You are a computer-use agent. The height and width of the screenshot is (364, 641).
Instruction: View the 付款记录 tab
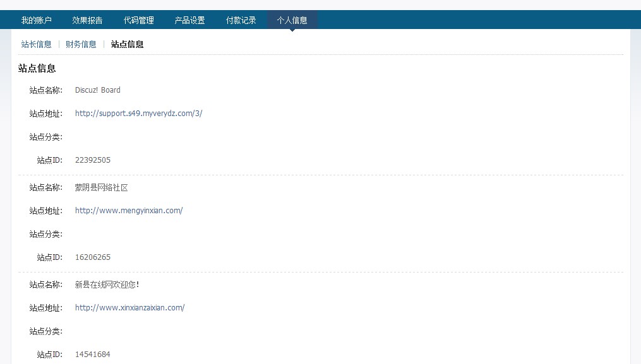[x=241, y=20]
